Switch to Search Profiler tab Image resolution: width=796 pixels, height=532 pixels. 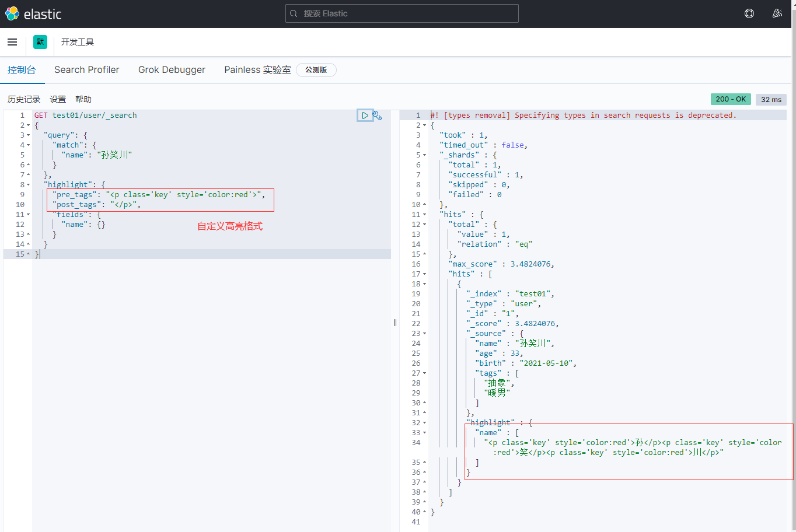[x=87, y=70]
